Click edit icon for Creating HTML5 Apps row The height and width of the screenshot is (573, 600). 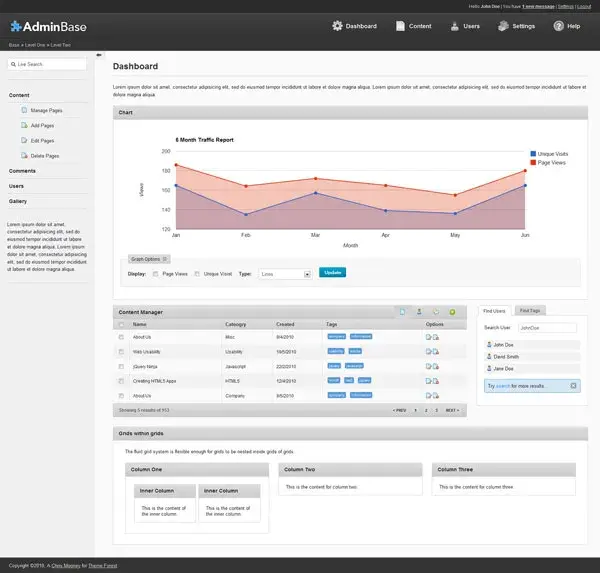429,381
